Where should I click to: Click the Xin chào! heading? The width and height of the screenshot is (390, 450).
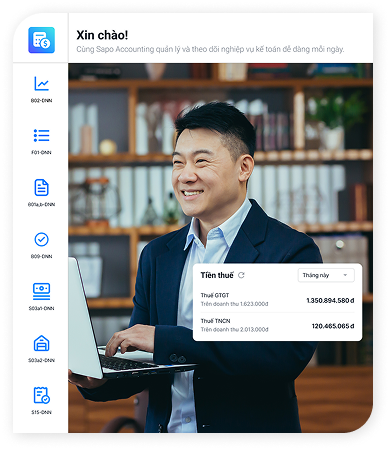102,35
